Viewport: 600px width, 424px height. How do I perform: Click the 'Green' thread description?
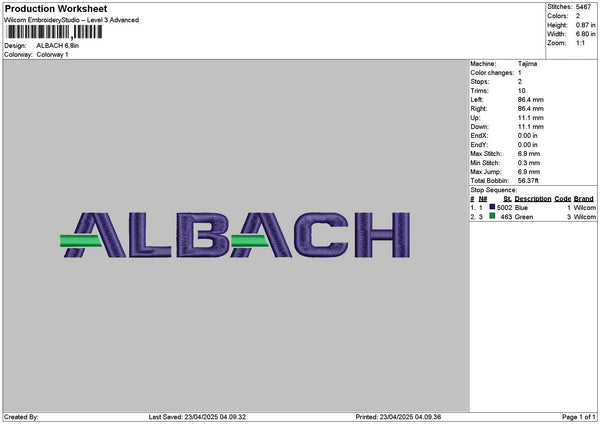(524, 217)
